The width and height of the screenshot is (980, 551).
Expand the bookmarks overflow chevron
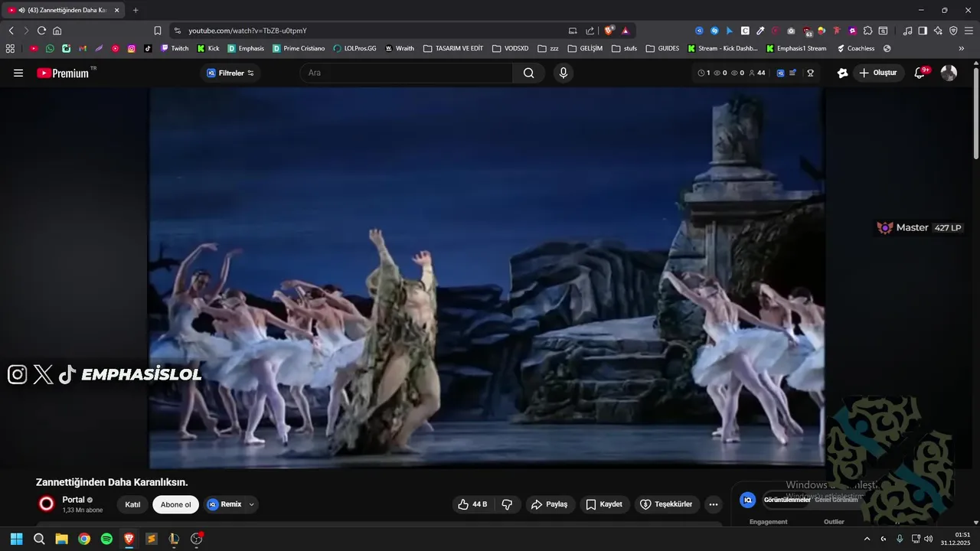click(x=962, y=48)
